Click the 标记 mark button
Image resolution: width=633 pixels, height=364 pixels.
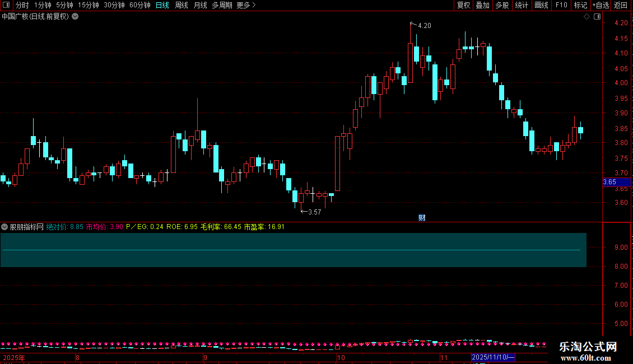[x=580, y=5]
